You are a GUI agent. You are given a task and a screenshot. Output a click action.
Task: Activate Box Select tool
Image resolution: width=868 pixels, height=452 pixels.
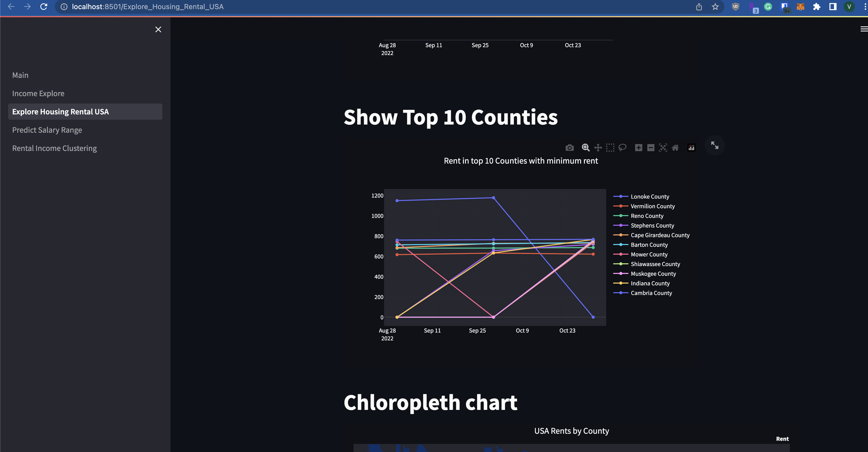coord(610,148)
